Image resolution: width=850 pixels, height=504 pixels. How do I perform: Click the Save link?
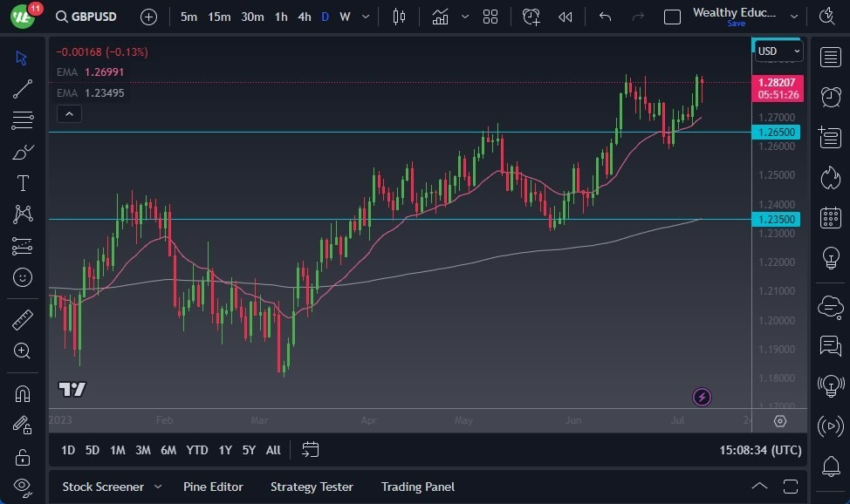pos(737,24)
